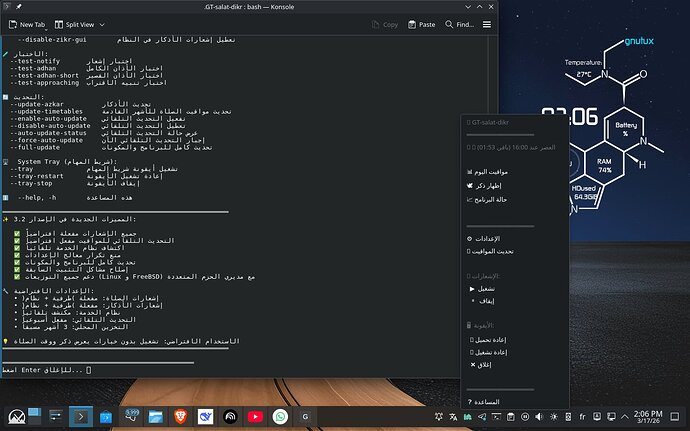690x431 pixels.
Task: Click the --force-auto-update text in terminal
Action: click(x=46, y=140)
